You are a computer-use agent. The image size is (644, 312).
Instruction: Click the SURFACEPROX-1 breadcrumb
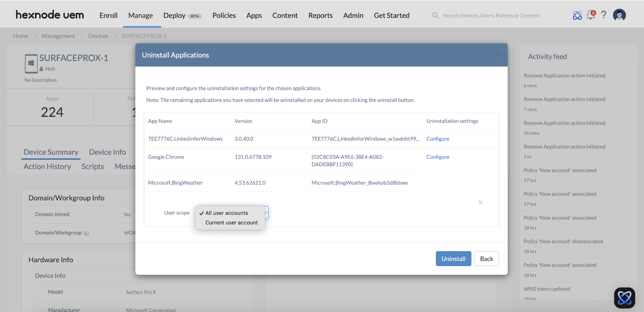pyautogui.click(x=144, y=36)
